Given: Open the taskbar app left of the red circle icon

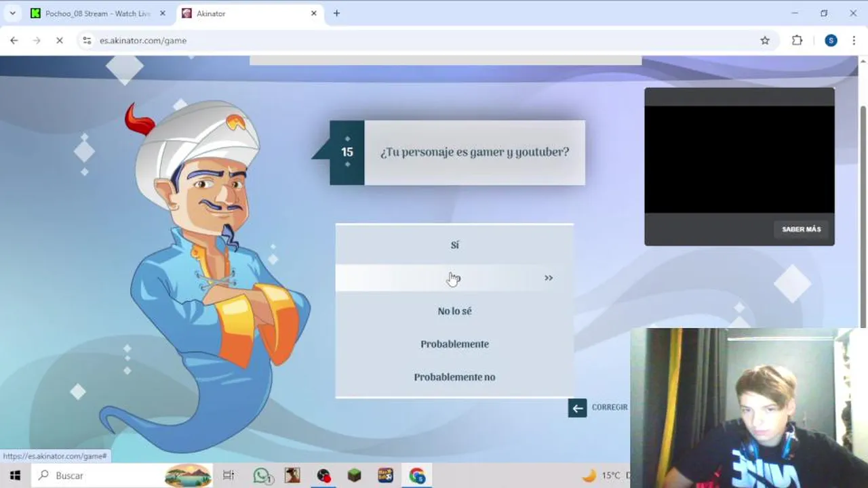Looking at the screenshot, I should 292,476.
